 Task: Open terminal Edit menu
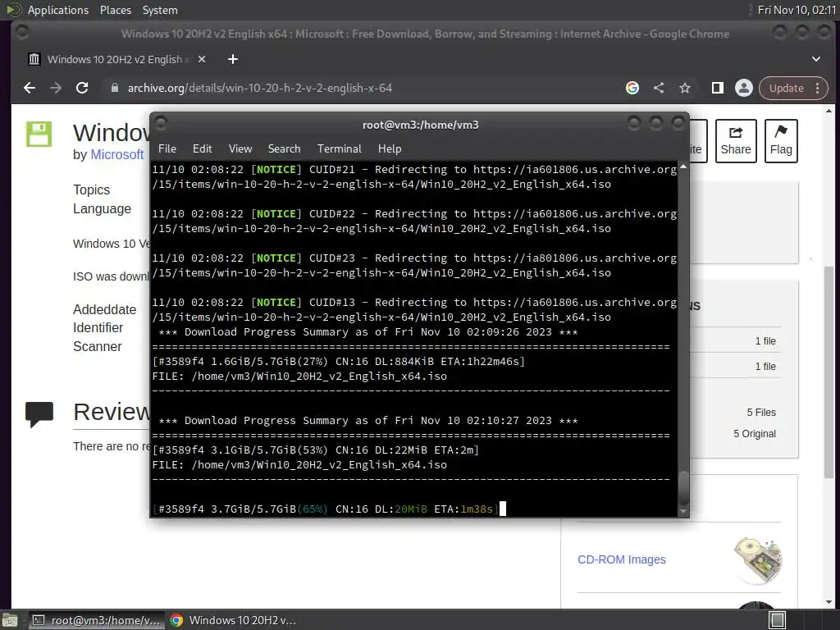[202, 149]
